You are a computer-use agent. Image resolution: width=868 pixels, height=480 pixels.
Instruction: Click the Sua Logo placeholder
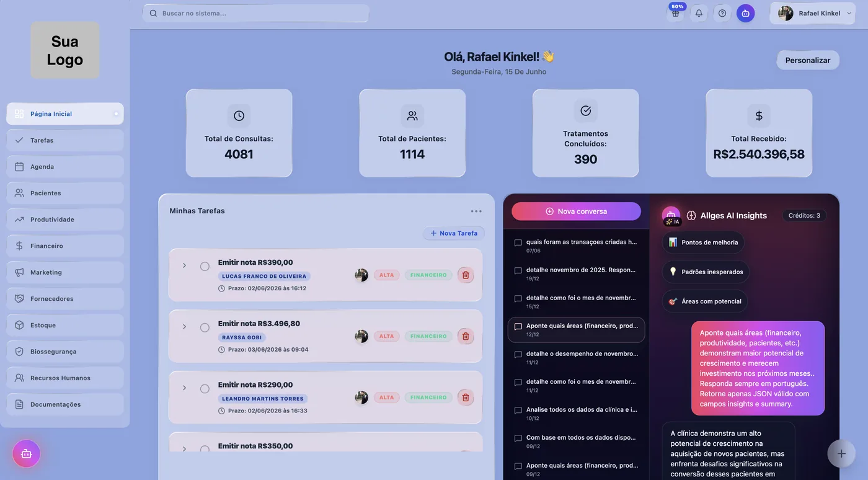[65, 50]
